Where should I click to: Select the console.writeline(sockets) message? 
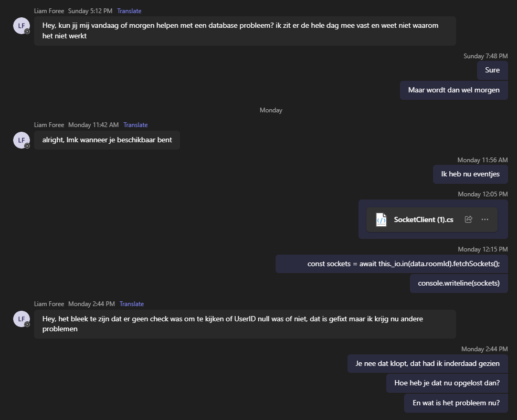click(x=459, y=283)
